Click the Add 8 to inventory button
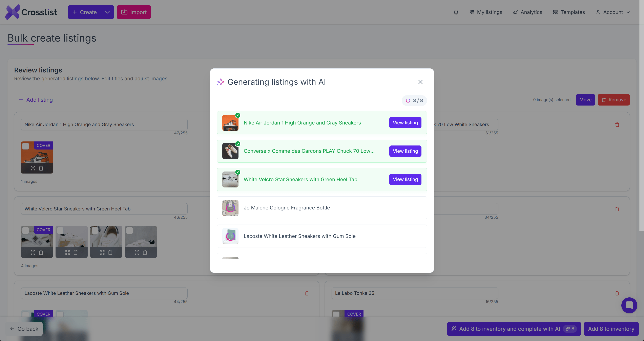 (611, 329)
